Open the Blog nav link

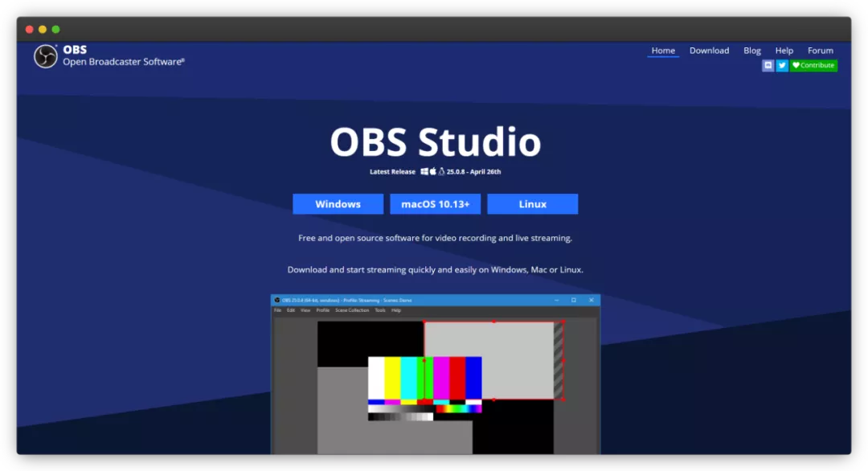pyautogui.click(x=751, y=51)
